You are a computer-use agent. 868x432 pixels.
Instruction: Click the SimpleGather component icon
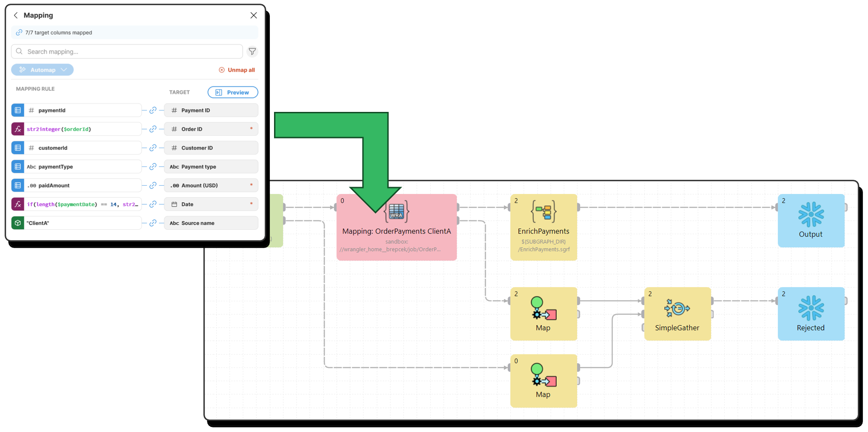pos(678,308)
